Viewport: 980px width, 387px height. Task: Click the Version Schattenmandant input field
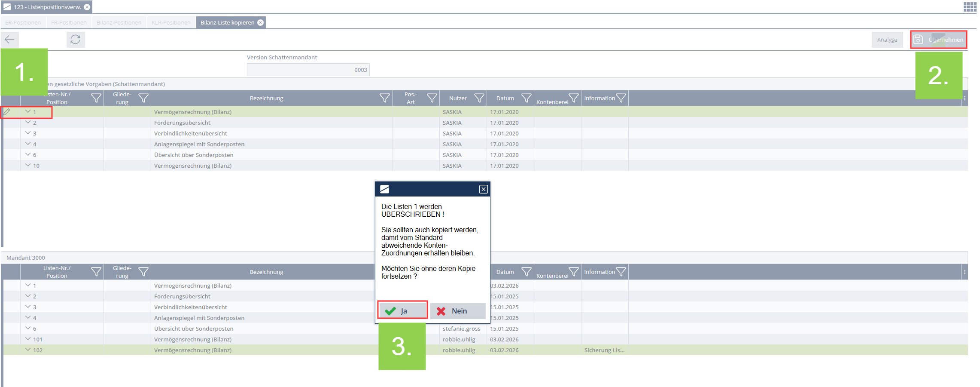point(308,70)
